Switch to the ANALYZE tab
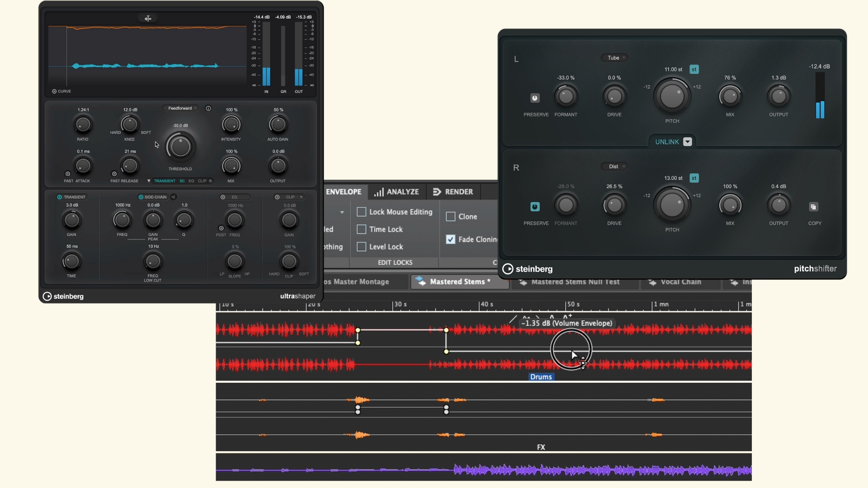The height and width of the screenshot is (488, 868). point(396,192)
